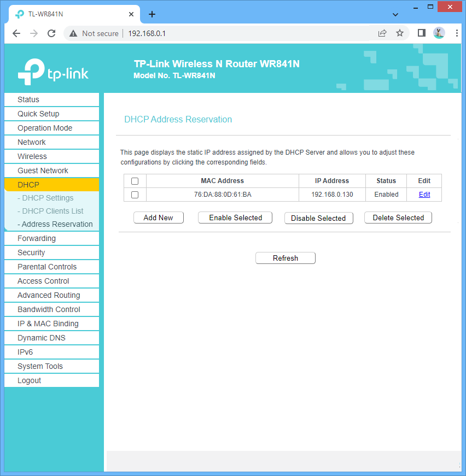Expand the Network menu
This screenshot has height=476, width=466.
(51, 142)
